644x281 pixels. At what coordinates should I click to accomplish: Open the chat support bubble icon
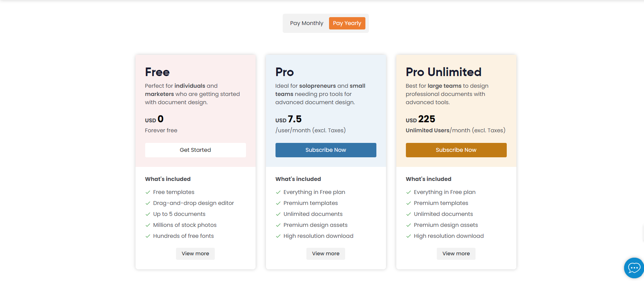(634, 268)
